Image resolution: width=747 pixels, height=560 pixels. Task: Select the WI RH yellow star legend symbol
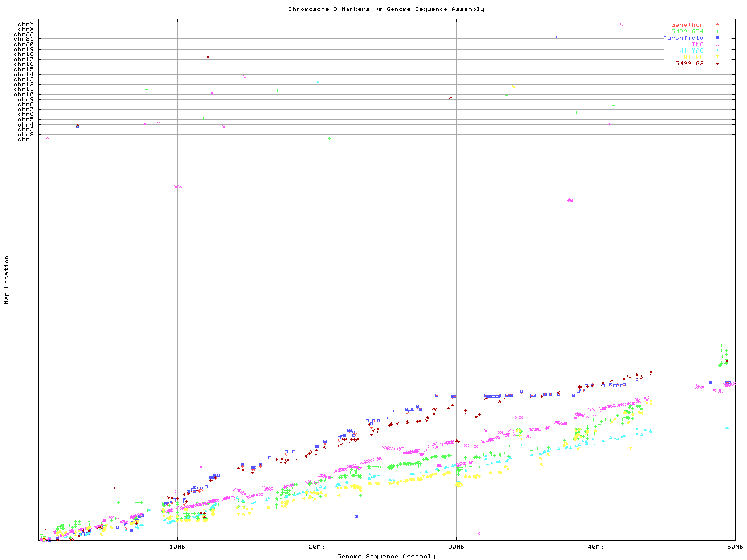717,57
